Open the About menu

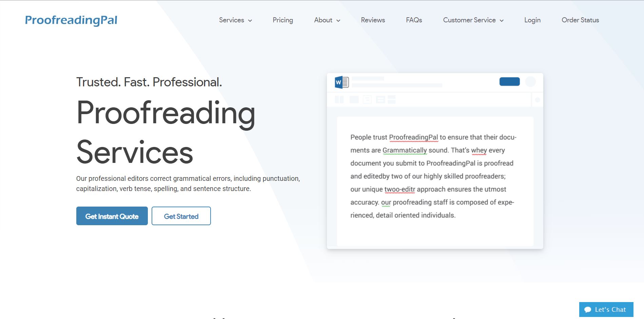point(323,20)
